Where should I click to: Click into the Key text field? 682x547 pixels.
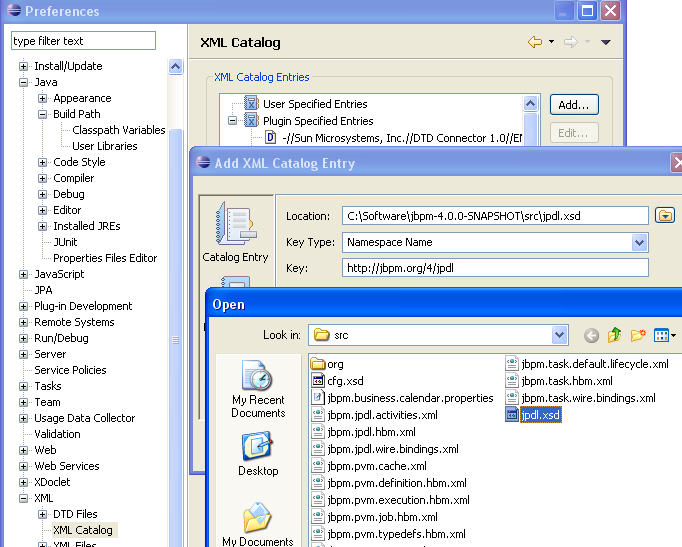pyautogui.click(x=494, y=268)
